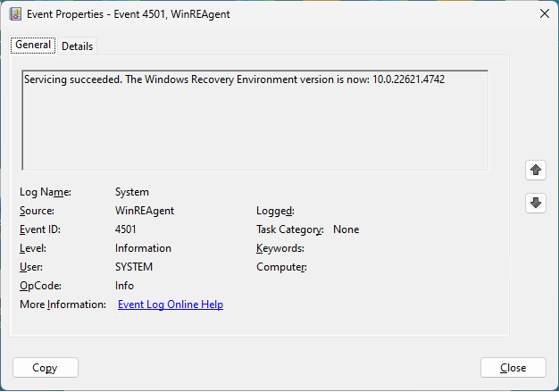Click the Task Category value None
559x392 pixels.
click(346, 229)
